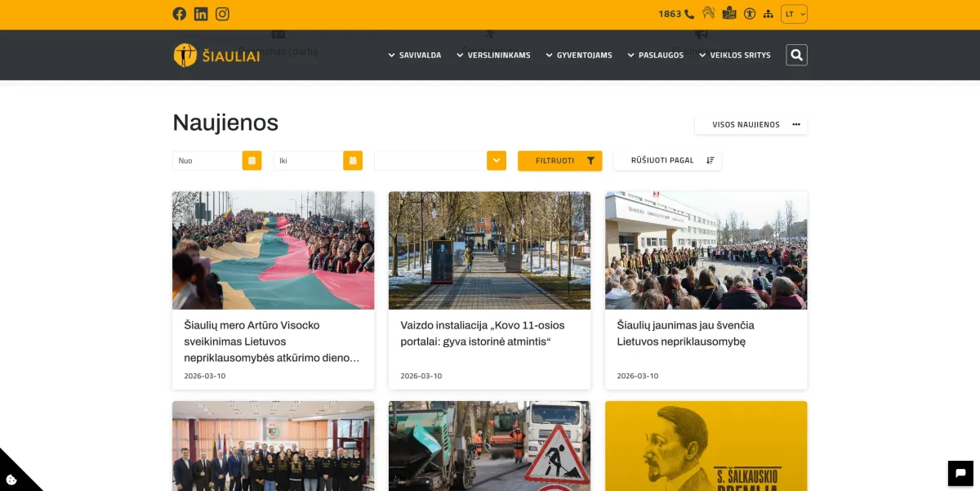The height and width of the screenshot is (491, 980).
Task: Expand the LT language dropdown
Action: click(x=794, y=14)
